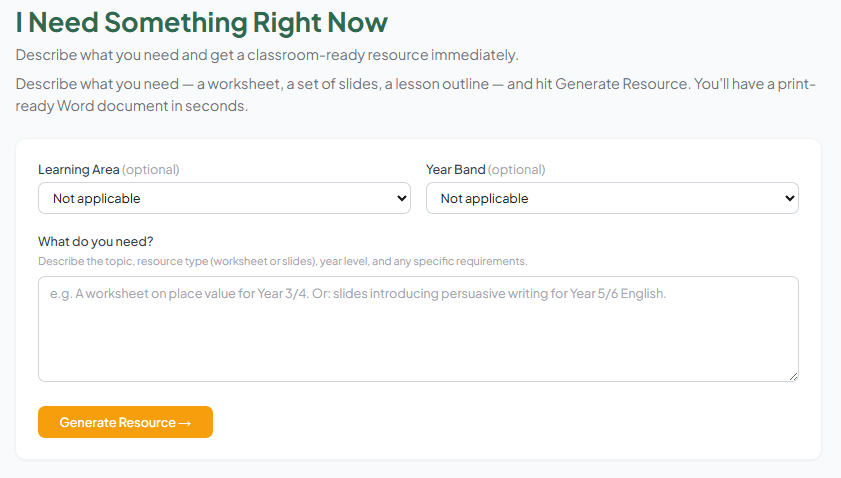The width and height of the screenshot is (841, 478).
Task: Click the arrow icon in Generate Resource
Action: point(184,422)
